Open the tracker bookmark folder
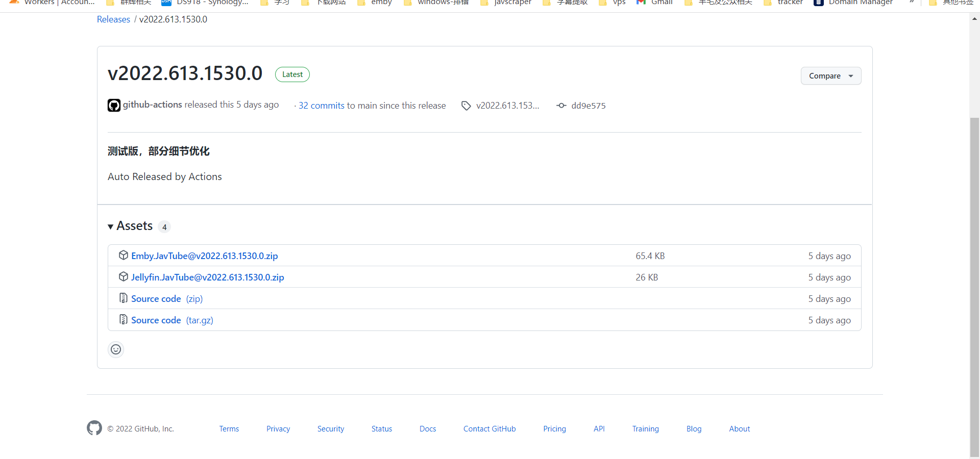The height and width of the screenshot is (459, 980). point(783,2)
